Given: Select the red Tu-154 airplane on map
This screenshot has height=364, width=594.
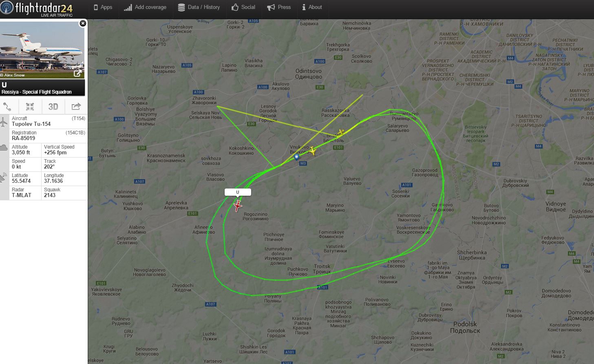Looking at the screenshot, I should click(237, 206).
